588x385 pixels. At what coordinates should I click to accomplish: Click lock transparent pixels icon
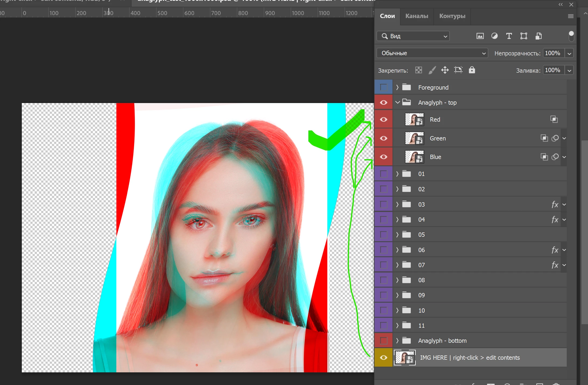click(419, 70)
